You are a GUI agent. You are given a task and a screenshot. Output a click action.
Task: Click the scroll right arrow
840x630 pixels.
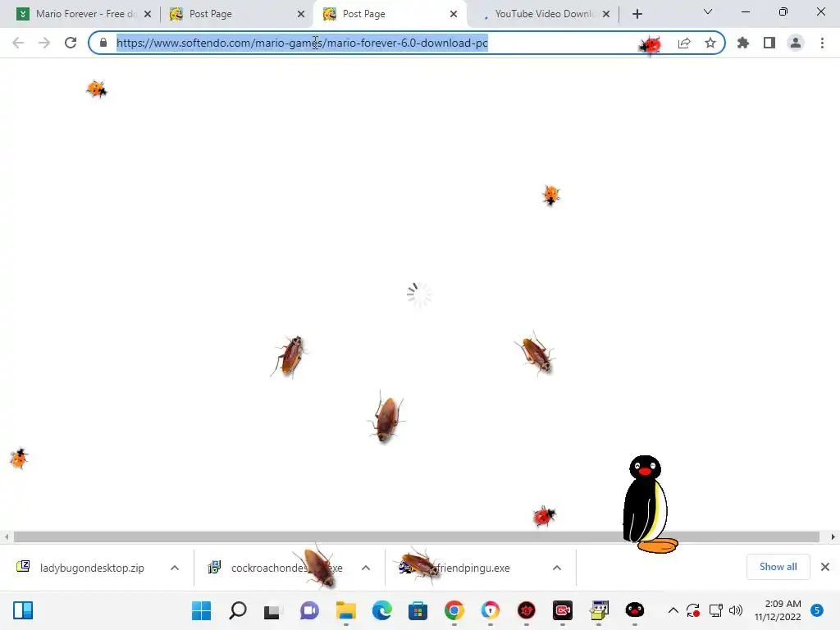tap(833, 536)
